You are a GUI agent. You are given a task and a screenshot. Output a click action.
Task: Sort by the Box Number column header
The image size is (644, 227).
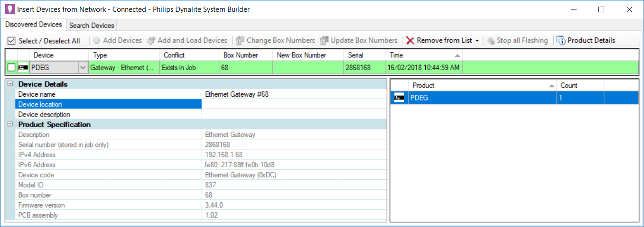tap(246, 55)
